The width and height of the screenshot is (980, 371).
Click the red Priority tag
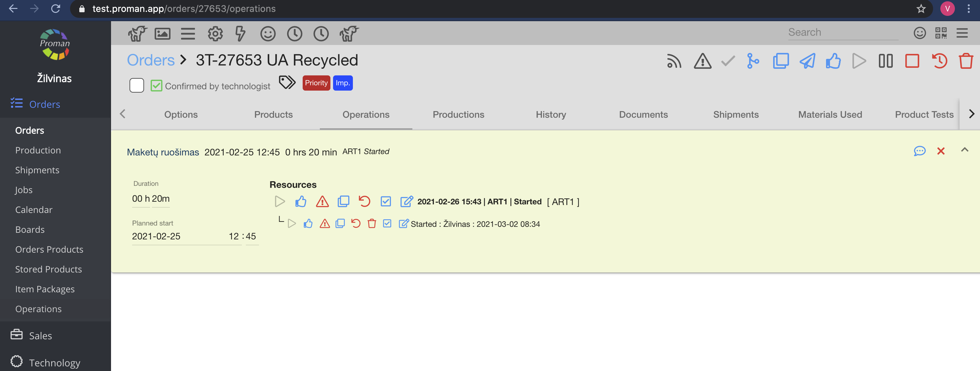[x=316, y=83]
